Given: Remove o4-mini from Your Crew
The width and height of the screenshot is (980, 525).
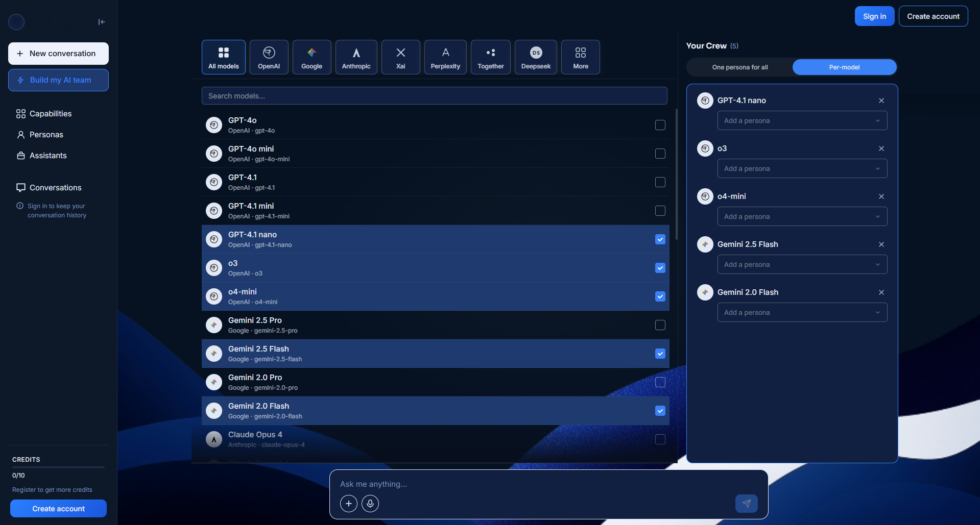Looking at the screenshot, I should (x=881, y=196).
